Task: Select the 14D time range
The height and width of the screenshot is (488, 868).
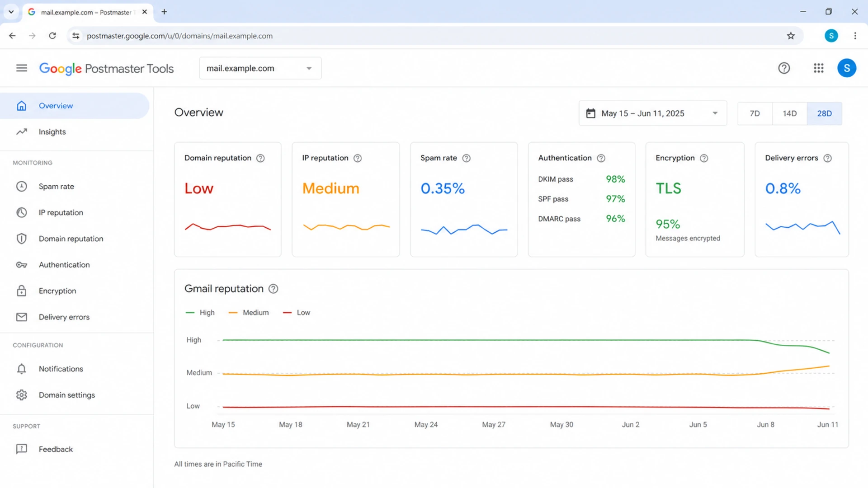Action: click(789, 113)
